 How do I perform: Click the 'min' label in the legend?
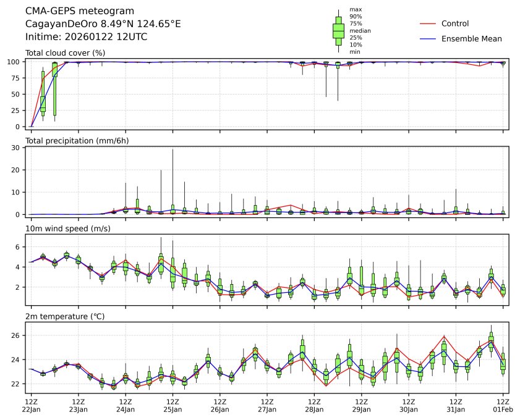pyautogui.click(x=354, y=52)
